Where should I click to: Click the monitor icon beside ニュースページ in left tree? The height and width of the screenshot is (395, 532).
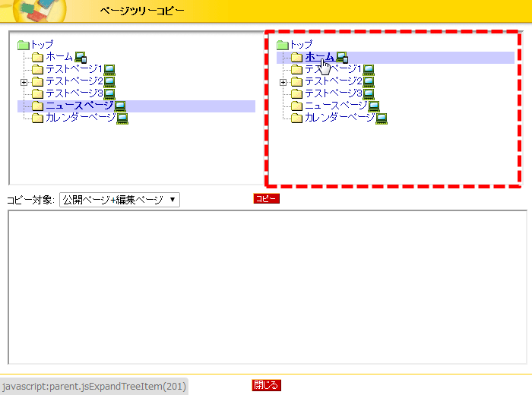coord(120,106)
